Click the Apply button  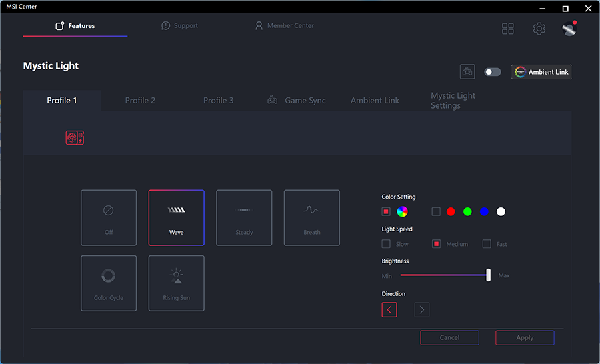pyautogui.click(x=525, y=337)
